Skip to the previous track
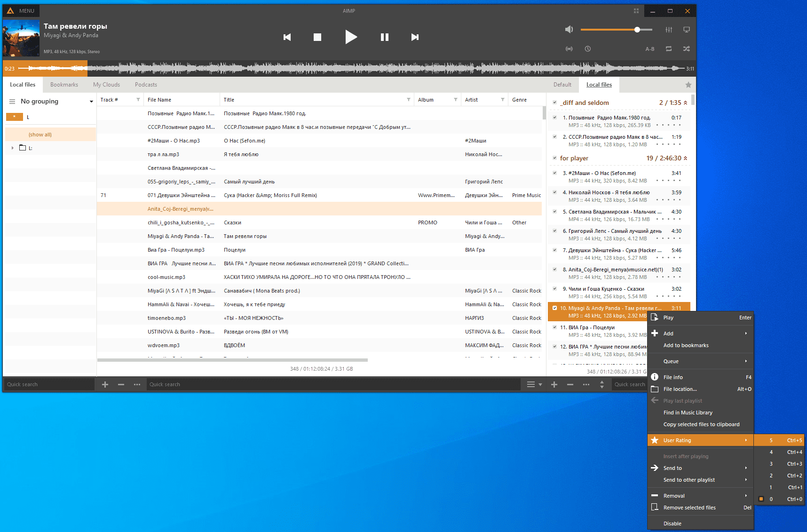The height and width of the screenshot is (532, 807). 287,37
